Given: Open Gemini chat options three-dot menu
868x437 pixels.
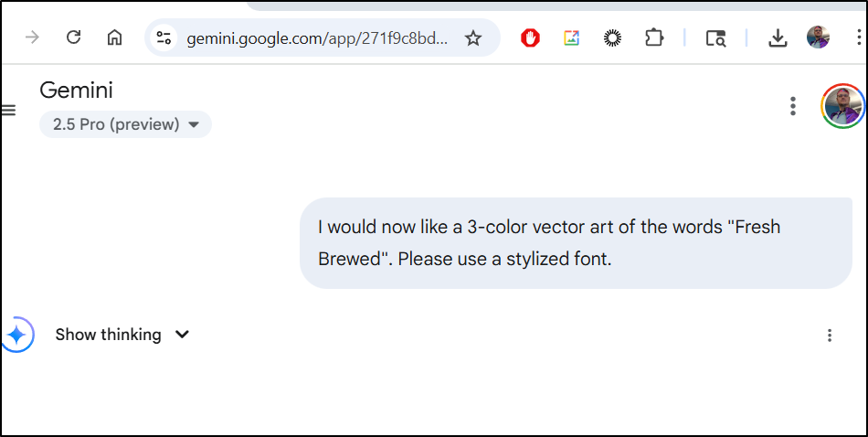Looking at the screenshot, I should (793, 106).
